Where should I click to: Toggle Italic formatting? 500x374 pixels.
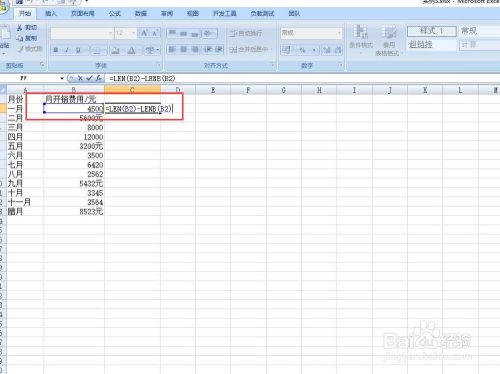67,50
